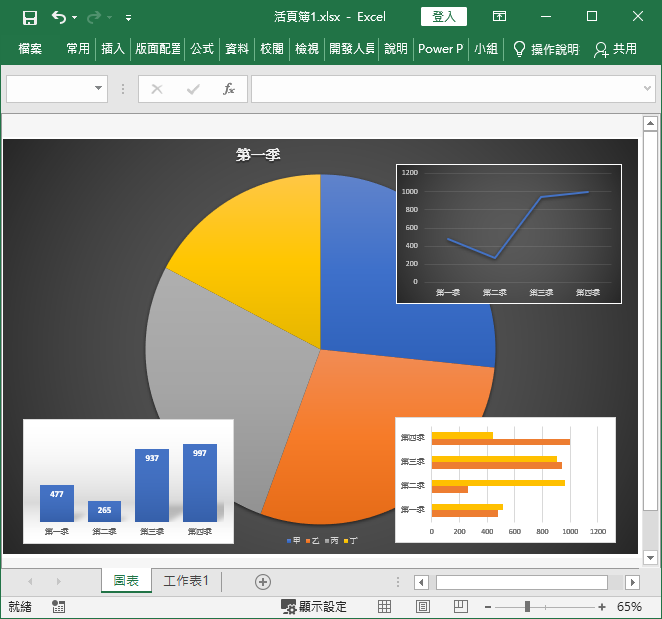Select the 公式 ribbon tab
Viewport: 662px width, 619px height.
pos(202,49)
